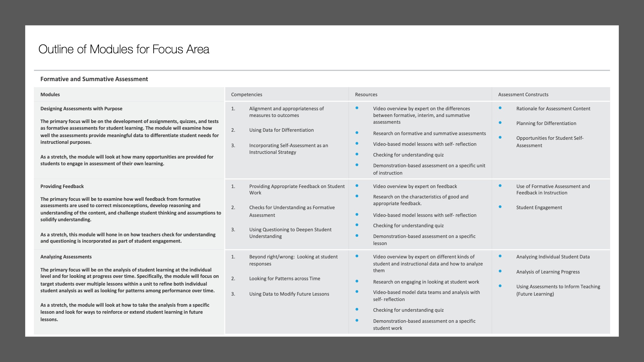The image size is (644, 362).
Task: Select the 'Resources' column header
Action: [x=366, y=95]
